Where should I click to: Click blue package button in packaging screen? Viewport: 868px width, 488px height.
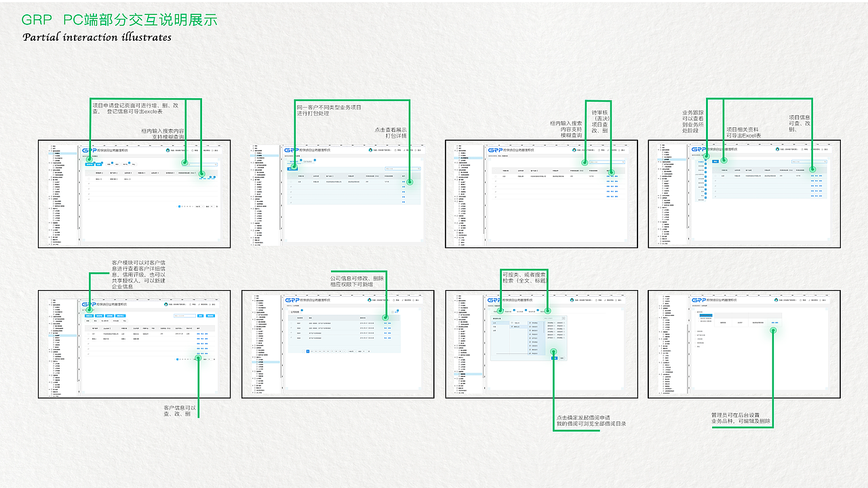[292, 169]
